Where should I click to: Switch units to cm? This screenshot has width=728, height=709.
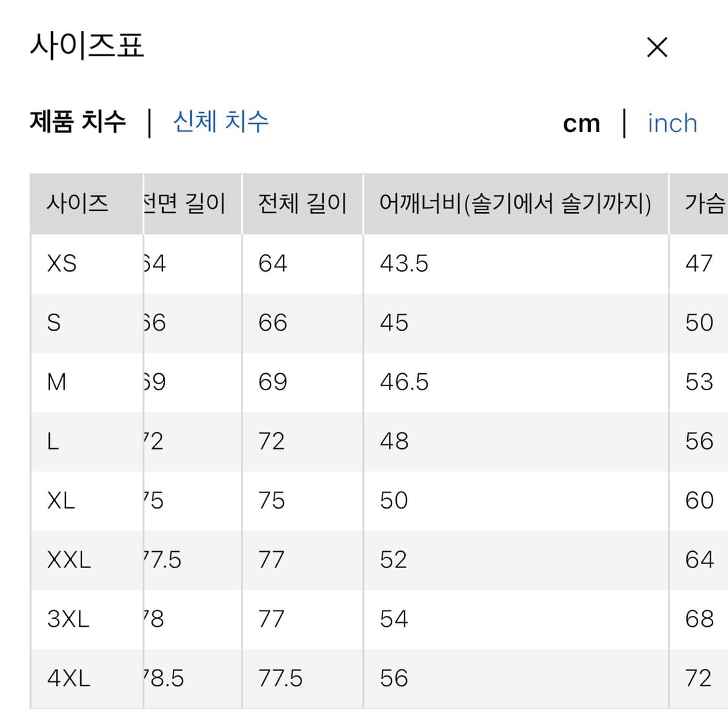pyautogui.click(x=581, y=123)
